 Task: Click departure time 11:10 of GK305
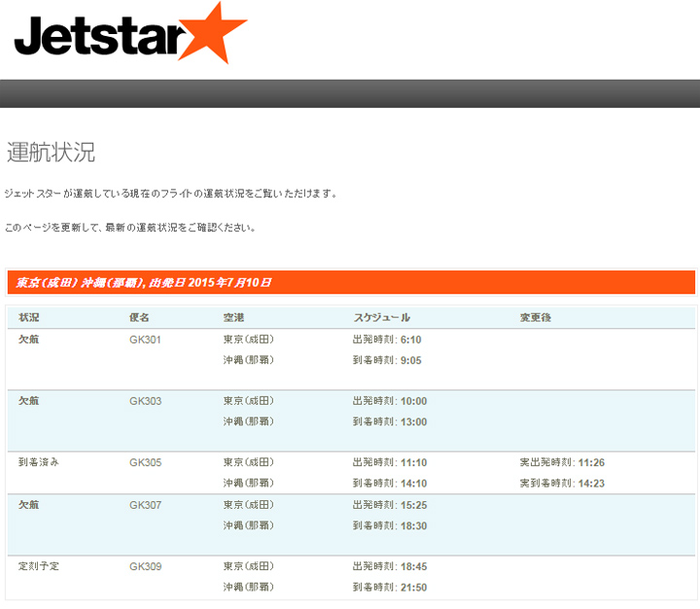click(x=414, y=462)
